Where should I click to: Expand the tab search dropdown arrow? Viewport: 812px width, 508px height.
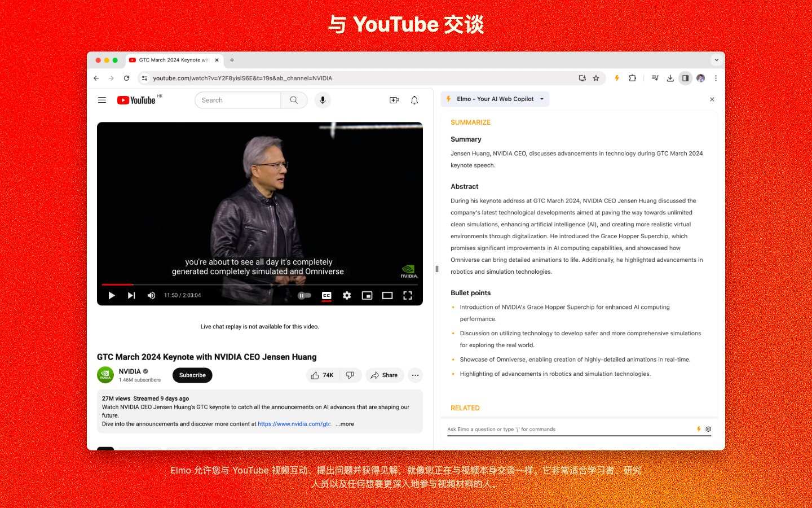coord(717,60)
